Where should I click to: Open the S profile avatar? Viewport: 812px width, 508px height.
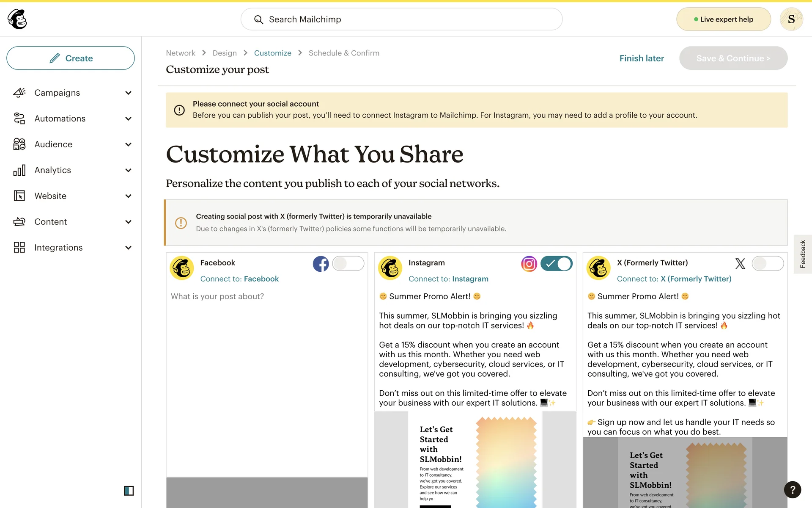coord(791,19)
